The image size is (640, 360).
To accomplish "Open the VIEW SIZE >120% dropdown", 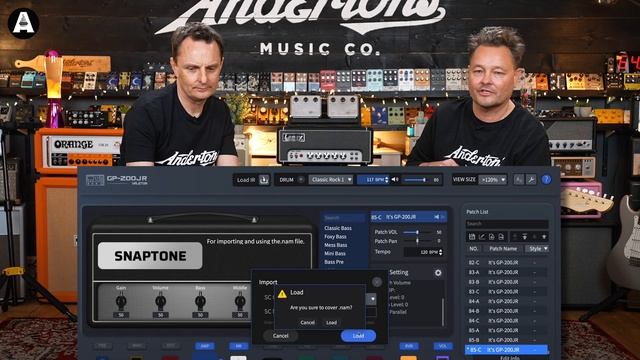I will (493, 180).
